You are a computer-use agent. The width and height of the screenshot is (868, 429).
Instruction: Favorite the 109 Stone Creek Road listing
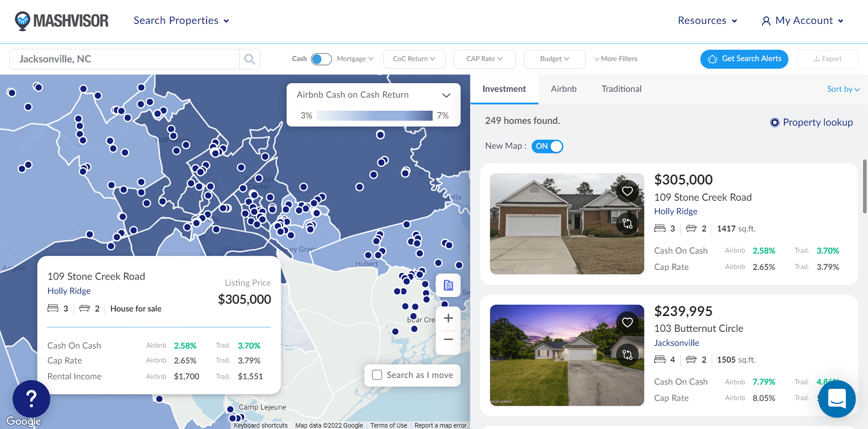(x=627, y=191)
